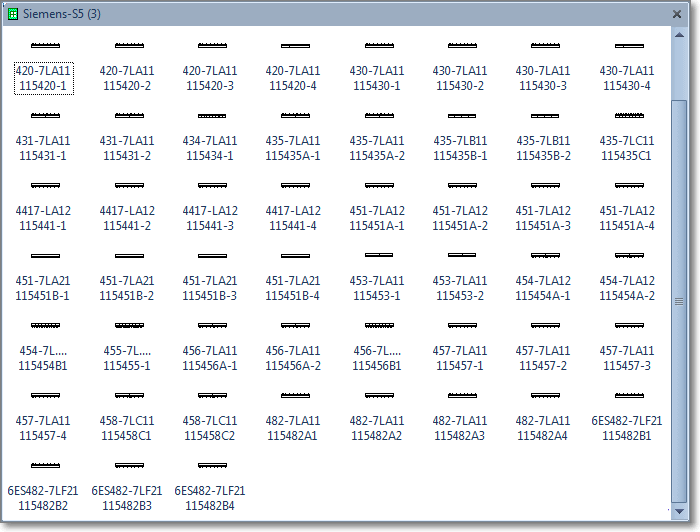700x532 pixels.
Task: Click the 115441-4 symbol icon
Action: pos(295,185)
